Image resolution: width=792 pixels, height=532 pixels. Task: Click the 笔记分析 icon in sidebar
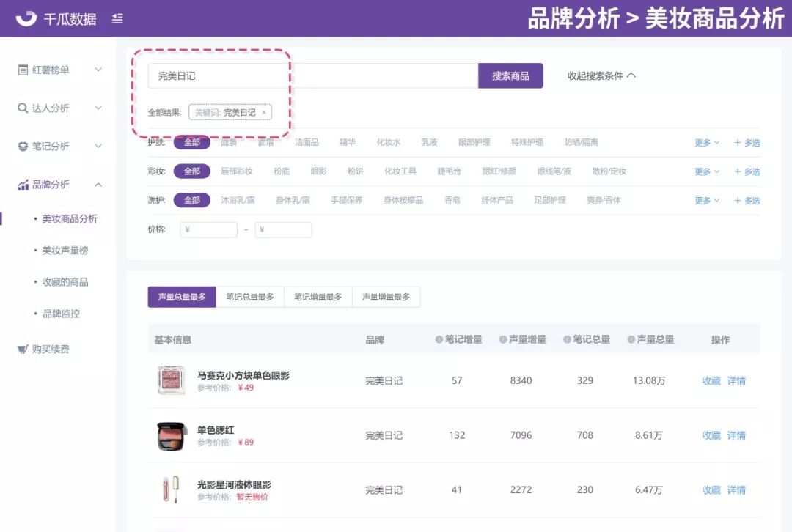[x=23, y=147]
